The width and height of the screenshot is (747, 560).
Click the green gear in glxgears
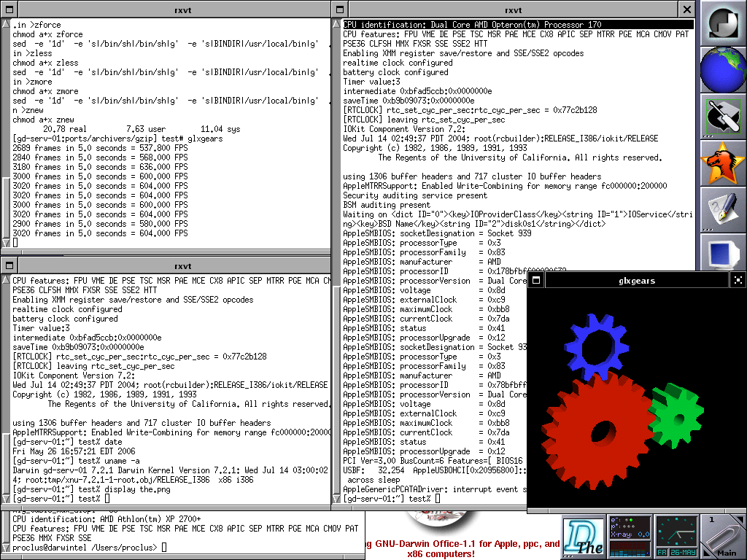676,416
